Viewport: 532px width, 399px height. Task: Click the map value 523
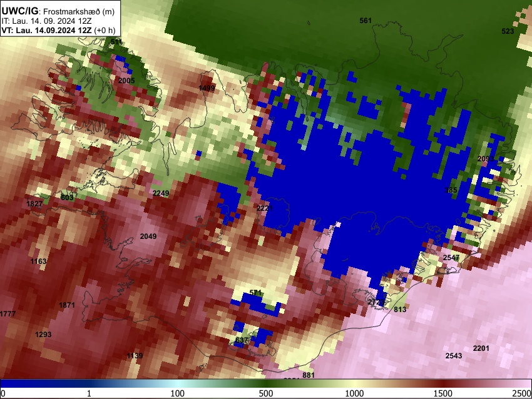pyautogui.click(x=508, y=31)
